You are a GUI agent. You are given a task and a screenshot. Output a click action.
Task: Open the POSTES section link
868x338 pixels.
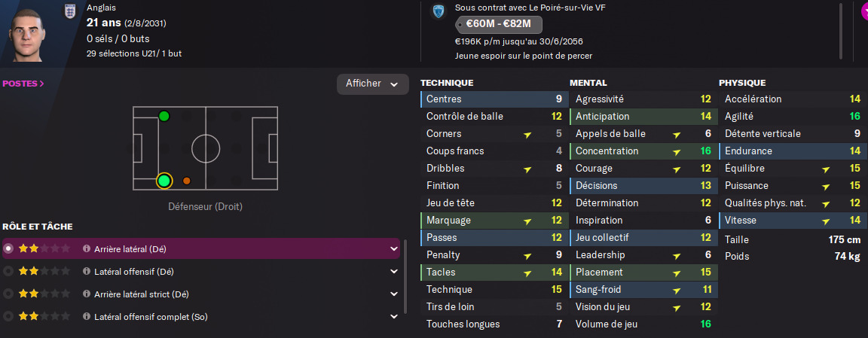[x=23, y=84]
